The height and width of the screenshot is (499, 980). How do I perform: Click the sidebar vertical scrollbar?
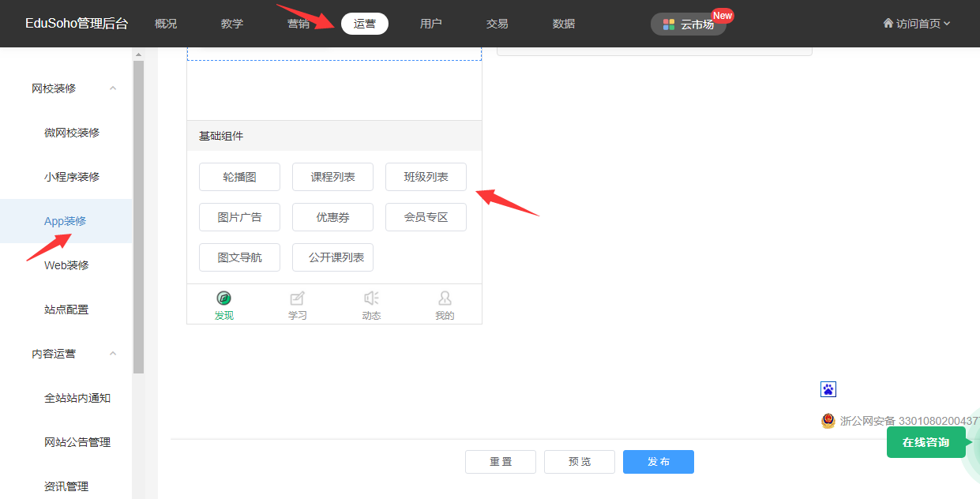[x=138, y=213]
